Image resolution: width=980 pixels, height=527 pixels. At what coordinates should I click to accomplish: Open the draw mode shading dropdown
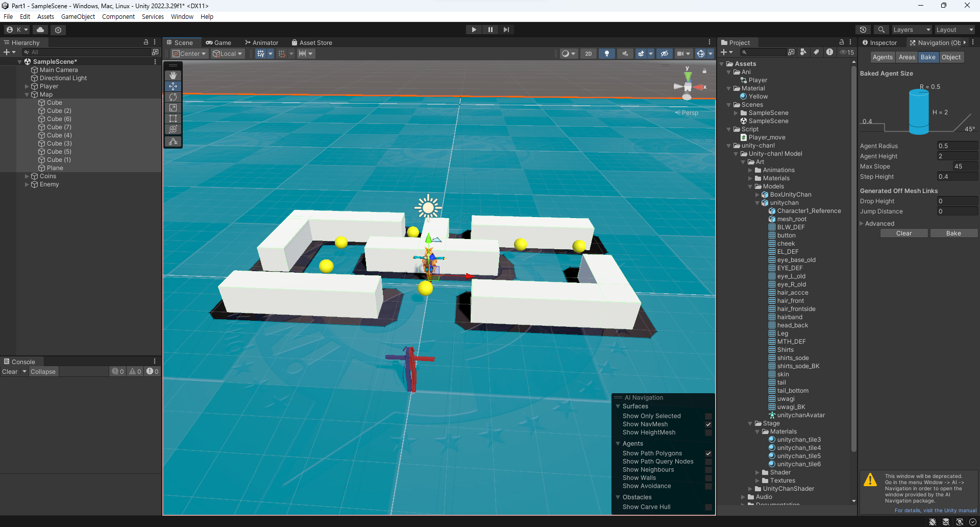568,54
